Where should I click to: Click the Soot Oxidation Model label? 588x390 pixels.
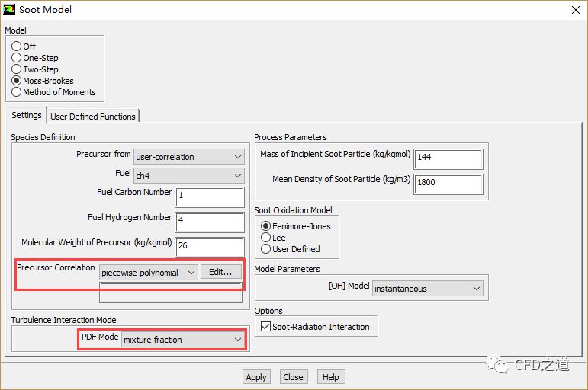[x=294, y=210]
